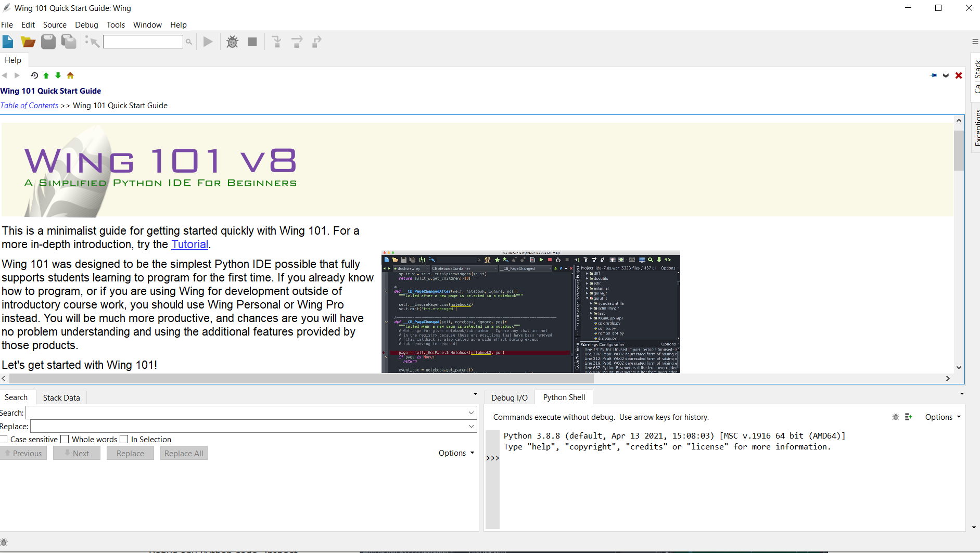The height and width of the screenshot is (553, 980).
Task: Open the Source menu
Action: point(55,24)
